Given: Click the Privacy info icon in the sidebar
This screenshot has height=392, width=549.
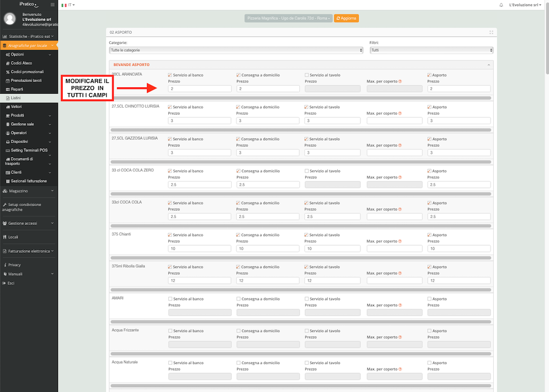Looking at the screenshot, I should [5, 265].
